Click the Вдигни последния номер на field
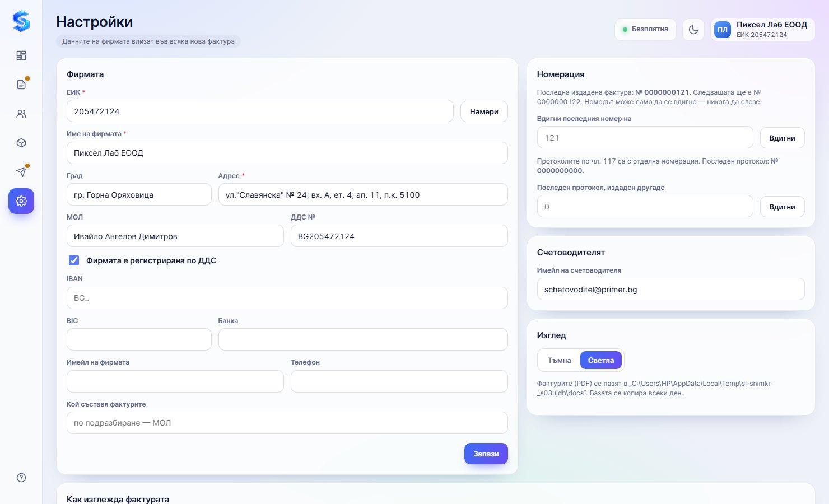 (x=645, y=138)
